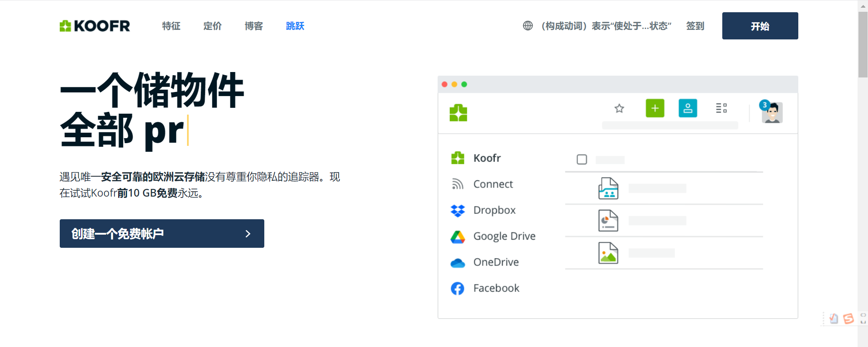Click the image file icon
Viewport: 868px width, 347px height.
point(608,253)
